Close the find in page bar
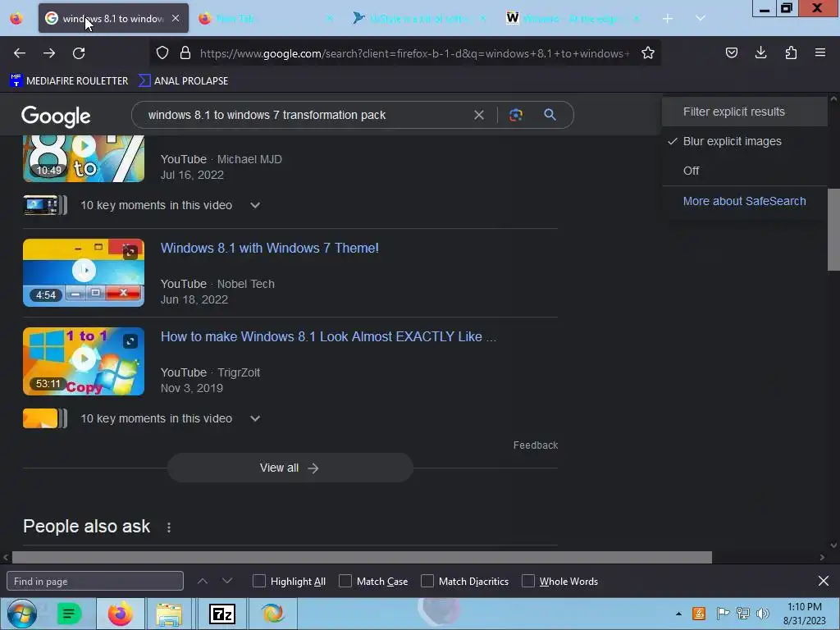This screenshot has width=840, height=630. coord(824,581)
